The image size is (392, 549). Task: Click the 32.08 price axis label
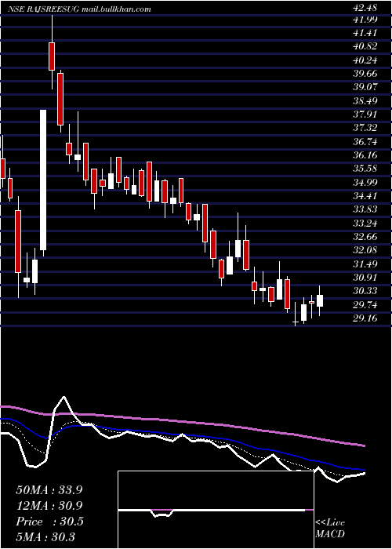365,250
